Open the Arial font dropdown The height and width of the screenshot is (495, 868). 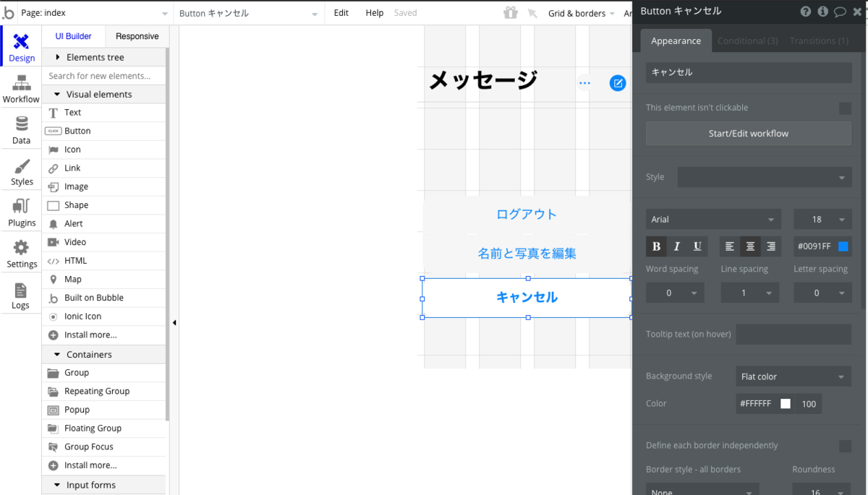pos(713,220)
